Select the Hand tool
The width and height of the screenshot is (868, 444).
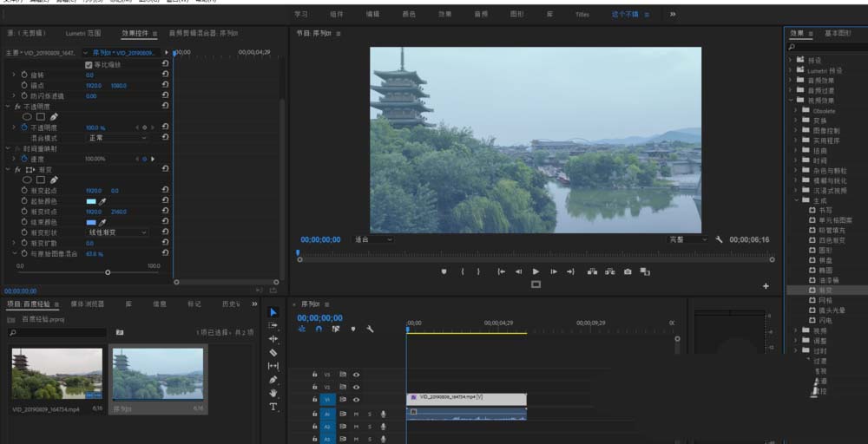(273, 393)
